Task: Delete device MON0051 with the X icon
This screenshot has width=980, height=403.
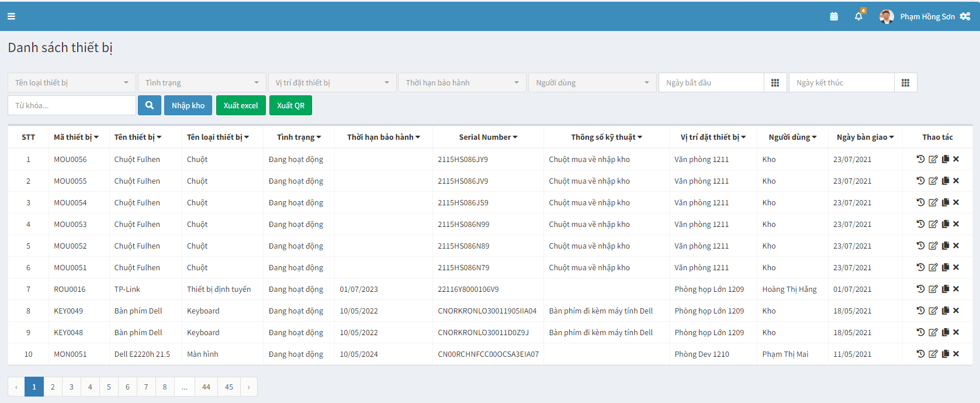Action: (x=956, y=354)
